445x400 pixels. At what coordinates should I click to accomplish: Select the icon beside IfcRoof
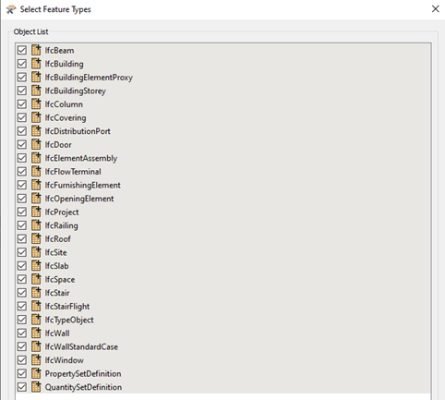pyautogui.click(x=36, y=239)
